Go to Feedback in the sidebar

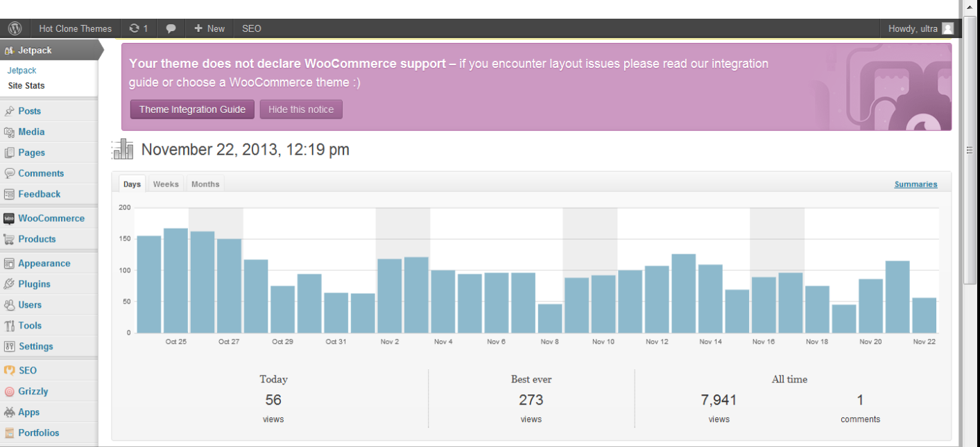pyautogui.click(x=39, y=194)
